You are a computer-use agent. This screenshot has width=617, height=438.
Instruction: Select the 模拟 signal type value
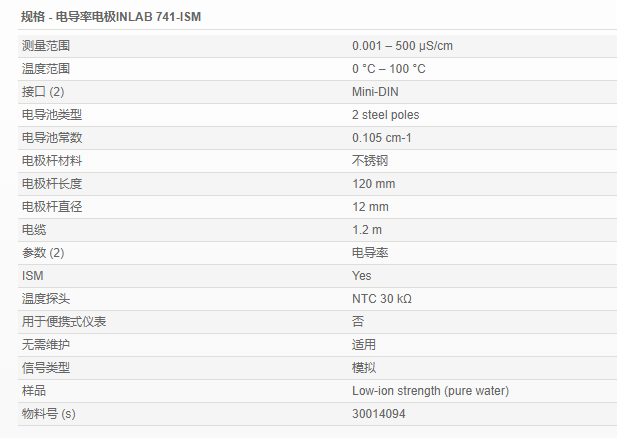(364, 368)
